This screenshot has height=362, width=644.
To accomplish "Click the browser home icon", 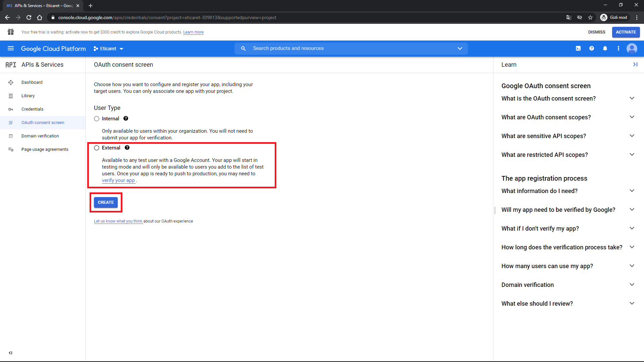I will [x=40, y=17].
